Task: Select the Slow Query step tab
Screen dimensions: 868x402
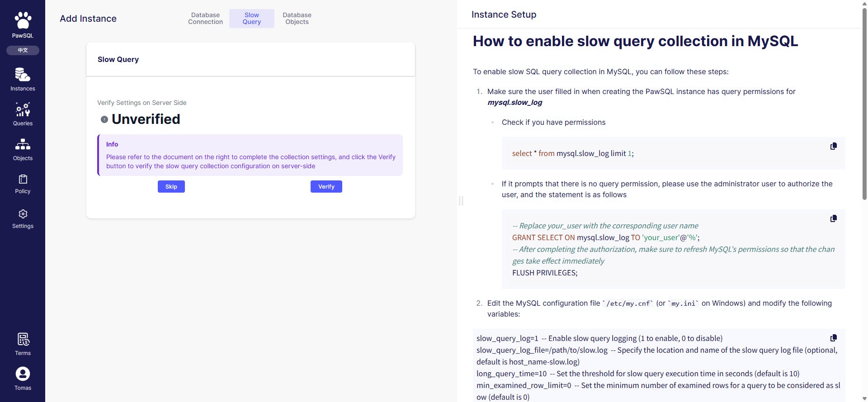Action: tap(252, 19)
